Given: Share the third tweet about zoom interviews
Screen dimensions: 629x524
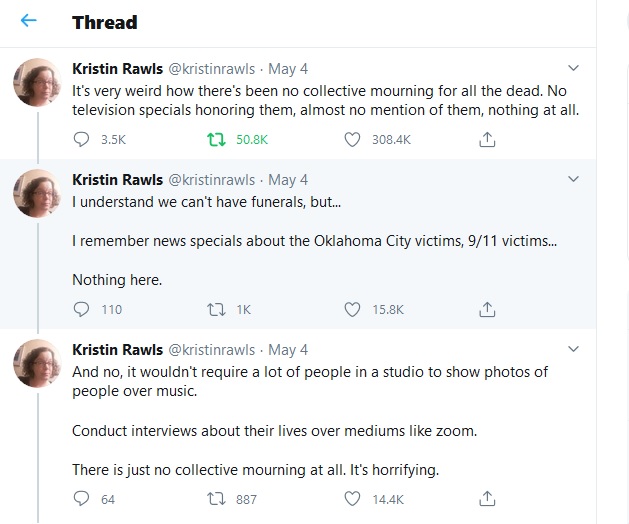Looking at the screenshot, I should 488,499.
